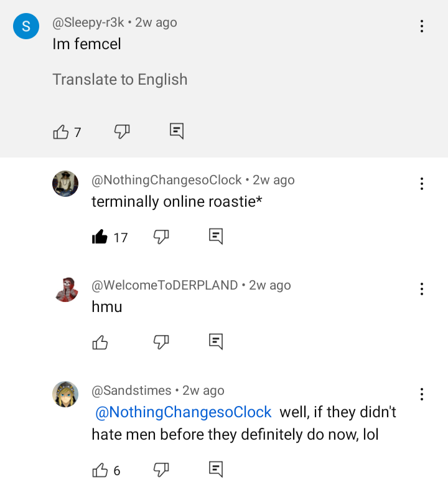
Task: Like the "Im femcel" comment
Action: [61, 131]
